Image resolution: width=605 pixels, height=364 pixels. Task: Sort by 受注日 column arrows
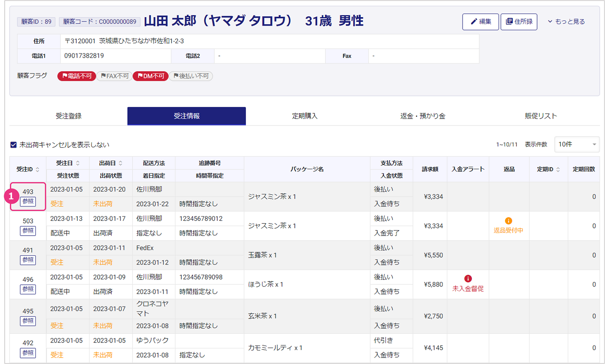[x=78, y=163]
